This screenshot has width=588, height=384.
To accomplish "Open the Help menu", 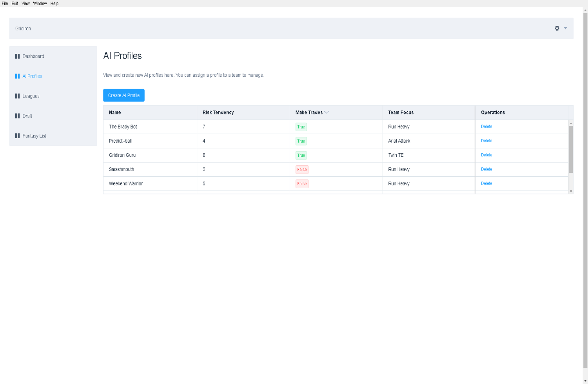I will tap(54, 4).
